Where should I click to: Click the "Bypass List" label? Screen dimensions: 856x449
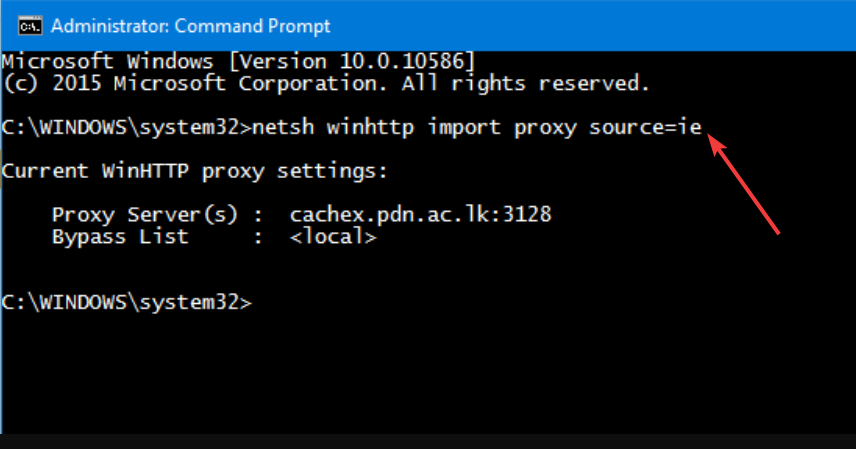120,238
